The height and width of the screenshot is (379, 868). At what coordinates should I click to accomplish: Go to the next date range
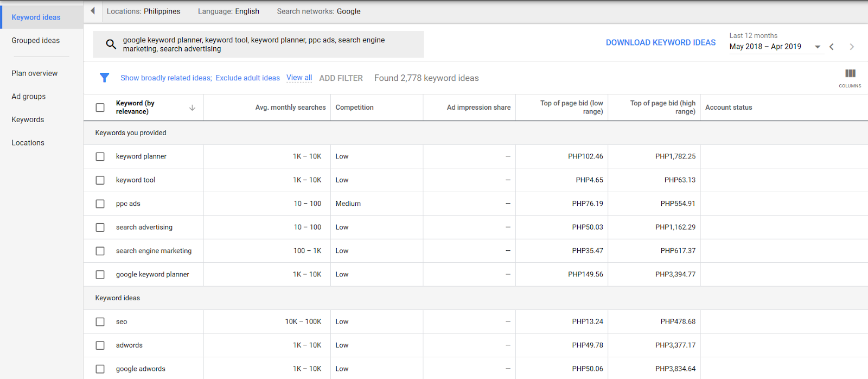pos(852,47)
